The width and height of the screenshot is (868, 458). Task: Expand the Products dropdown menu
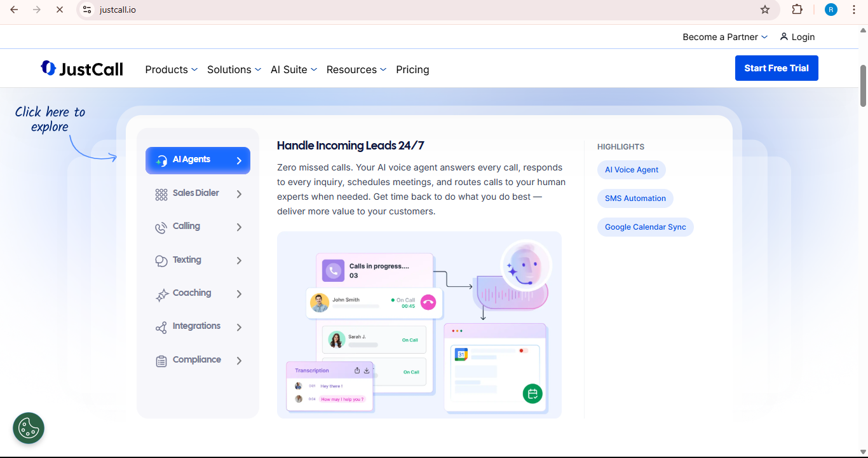(x=171, y=69)
